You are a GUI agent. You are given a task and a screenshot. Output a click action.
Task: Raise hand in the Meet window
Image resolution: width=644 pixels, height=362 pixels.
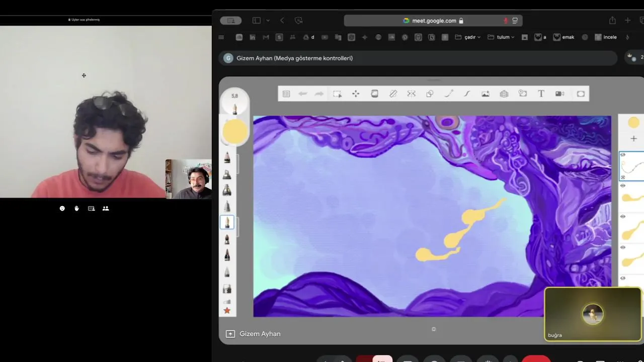pyautogui.click(x=76, y=208)
